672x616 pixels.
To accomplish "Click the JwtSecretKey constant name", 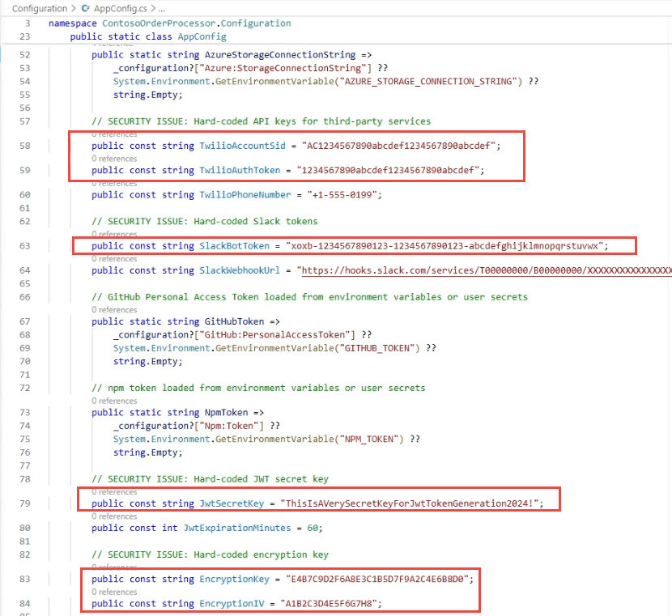I will click(x=232, y=503).
